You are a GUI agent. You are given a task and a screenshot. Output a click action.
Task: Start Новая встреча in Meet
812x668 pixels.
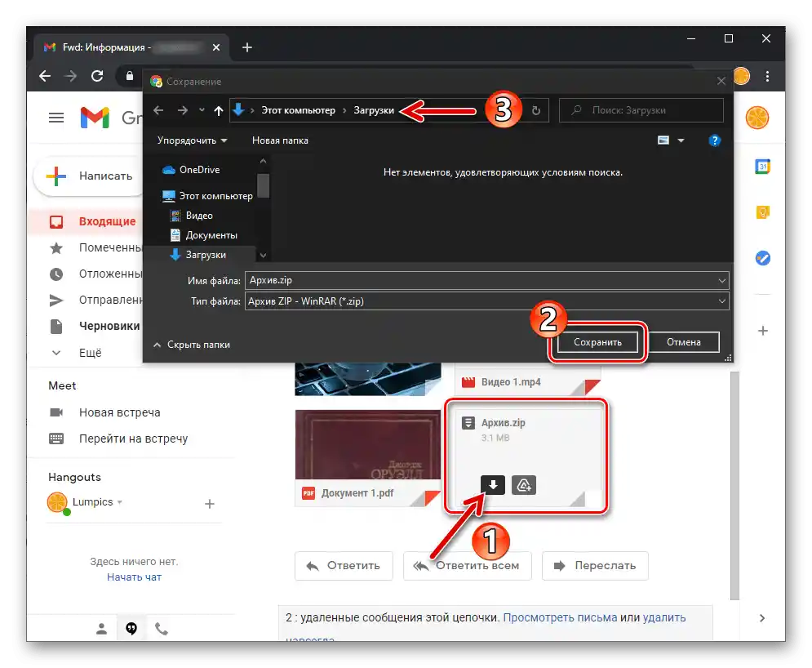120,412
